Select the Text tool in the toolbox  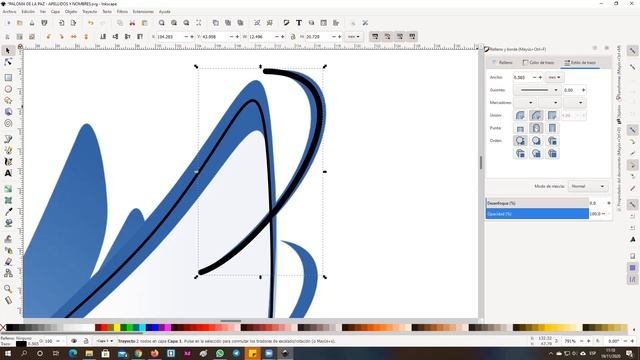[x=8, y=173]
